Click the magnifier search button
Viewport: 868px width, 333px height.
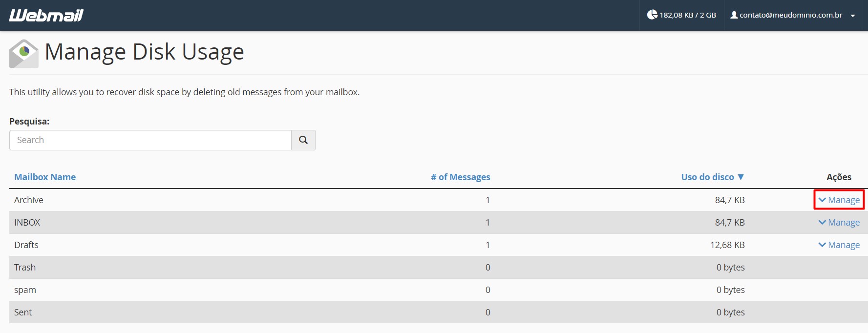click(x=303, y=140)
